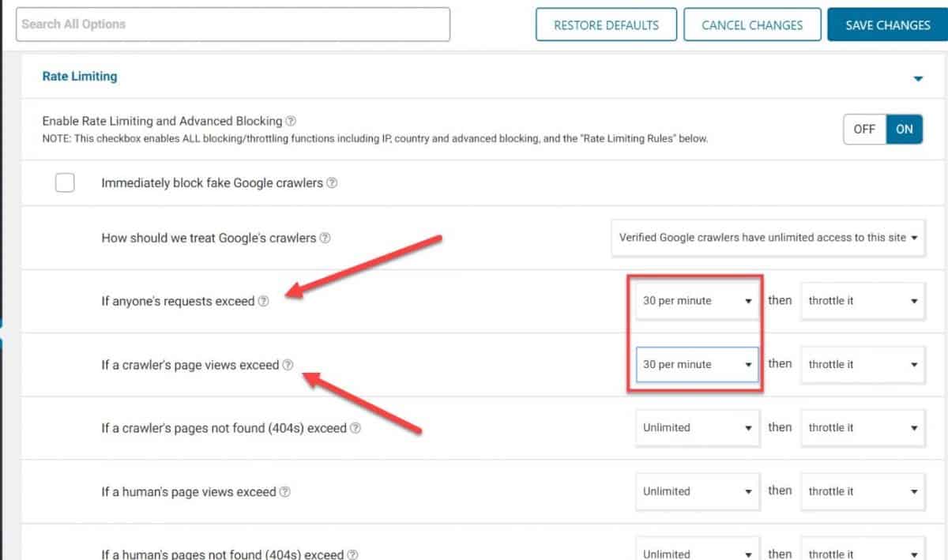Switch rate limiting toggle to ON
This screenshot has height=560, width=948.
(x=905, y=130)
